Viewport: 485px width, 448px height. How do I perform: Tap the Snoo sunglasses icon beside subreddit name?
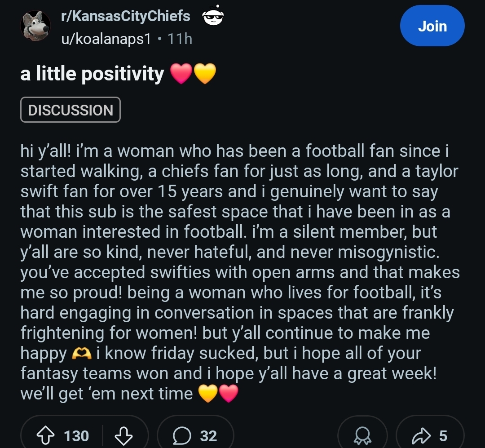[214, 17]
